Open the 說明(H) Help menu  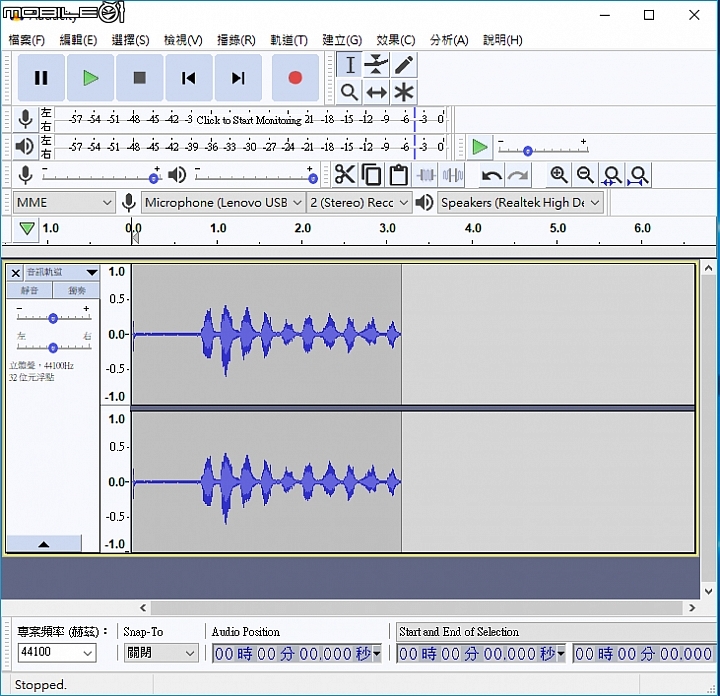pos(503,40)
